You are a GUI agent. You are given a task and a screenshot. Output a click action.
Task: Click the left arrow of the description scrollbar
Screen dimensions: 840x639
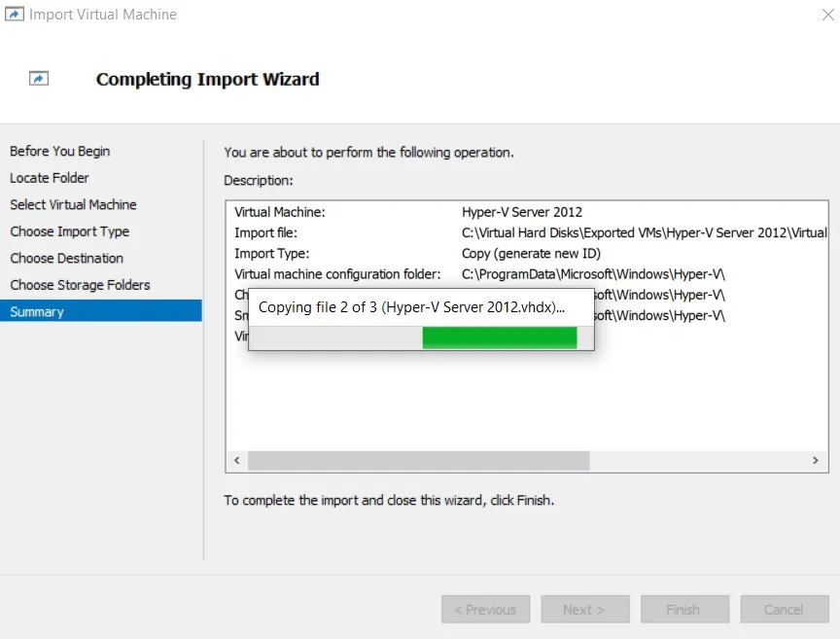[x=236, y=460]
